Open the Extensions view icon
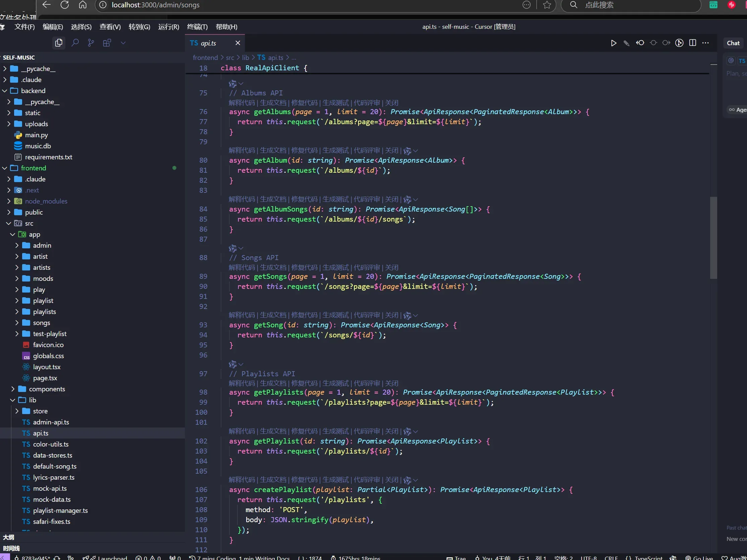Viewport: 747px width, 560px height. 107,43
